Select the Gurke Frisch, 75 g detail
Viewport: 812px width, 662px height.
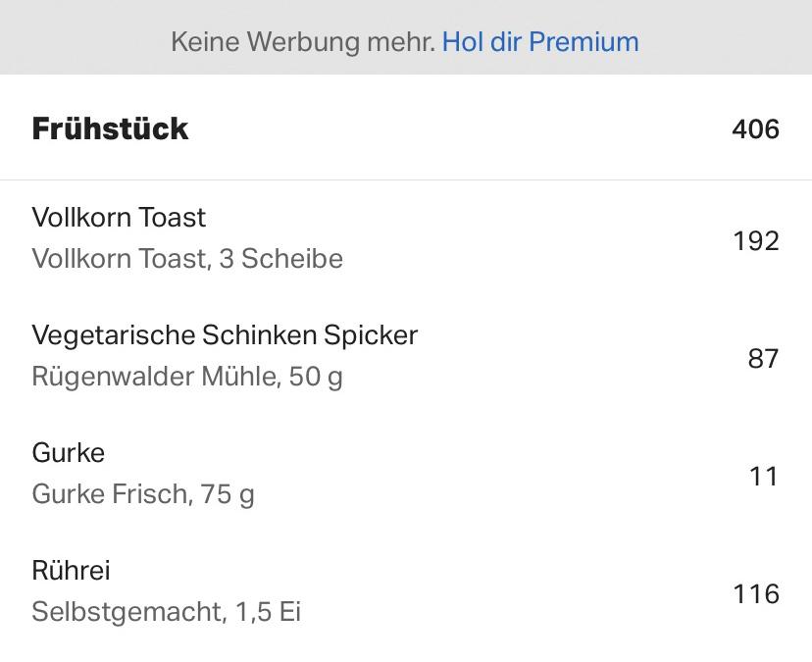(143, 494)
